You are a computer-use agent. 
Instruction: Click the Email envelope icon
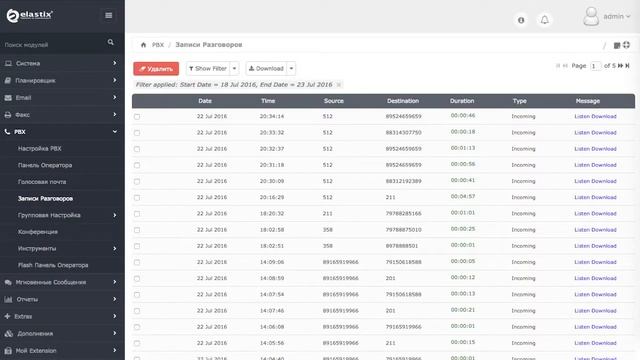[8, 98]
